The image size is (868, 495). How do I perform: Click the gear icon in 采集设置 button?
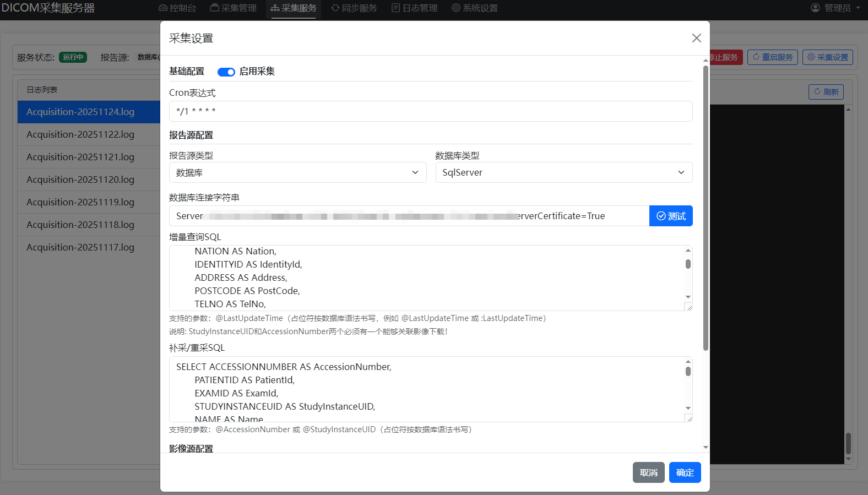pos(811,57)
